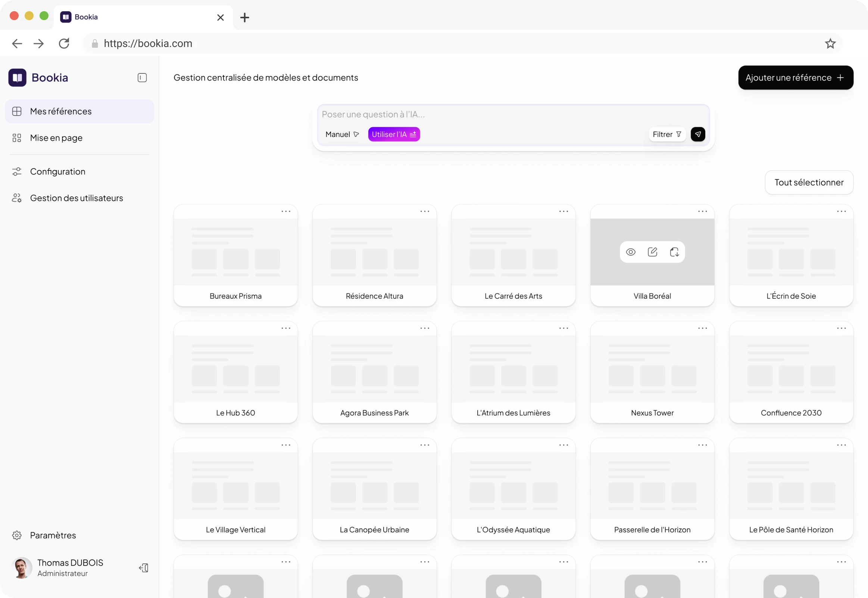Click the edit pencil icon on Villa Boréal
The image size is (868, 598).
click(652, 252)
